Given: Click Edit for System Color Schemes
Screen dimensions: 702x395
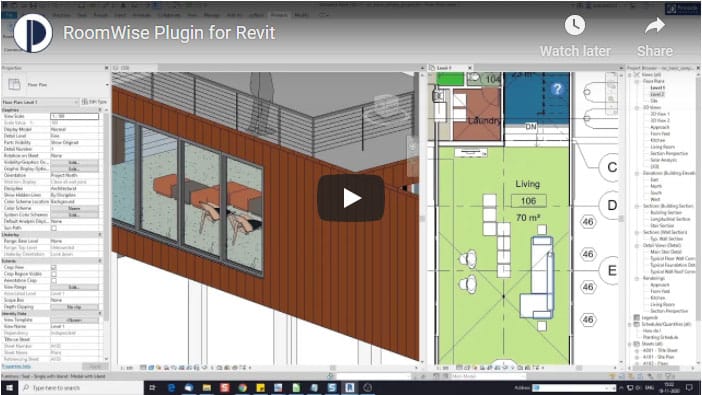Looking at the screenshot, I should click(74, 215).
